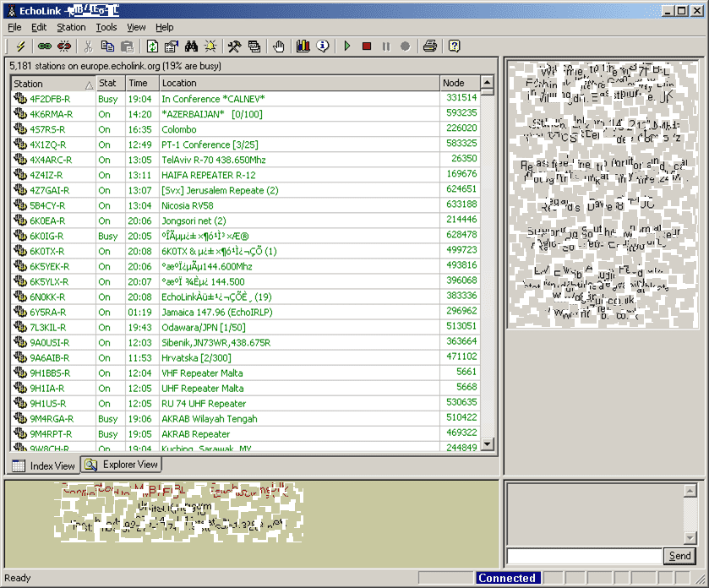Click the chat text input field
Image resolution: width=709 pixels, height=588 pixels.
pyautogui.click(x=585, y=556)
